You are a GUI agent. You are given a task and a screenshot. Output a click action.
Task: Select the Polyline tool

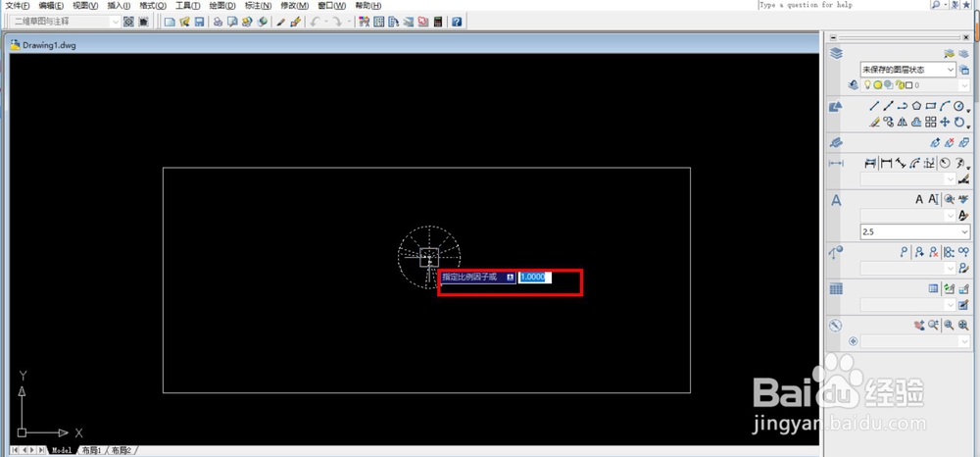point(902,106)
